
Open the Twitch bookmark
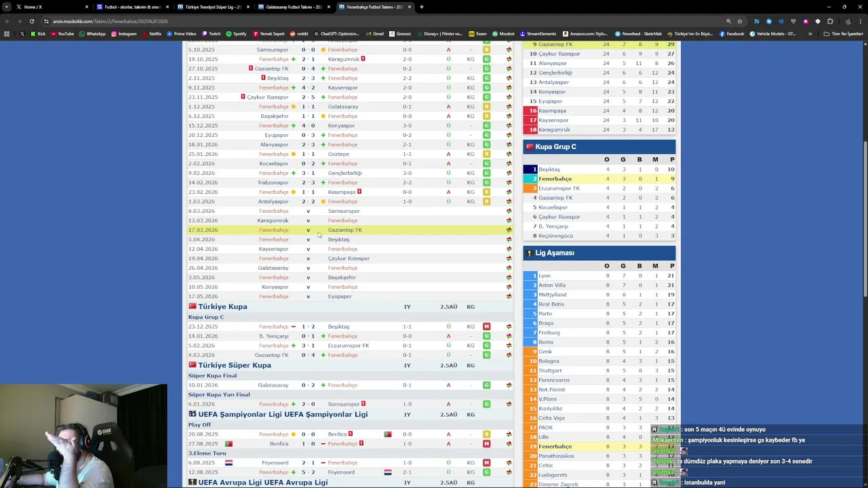pos(211,34)
